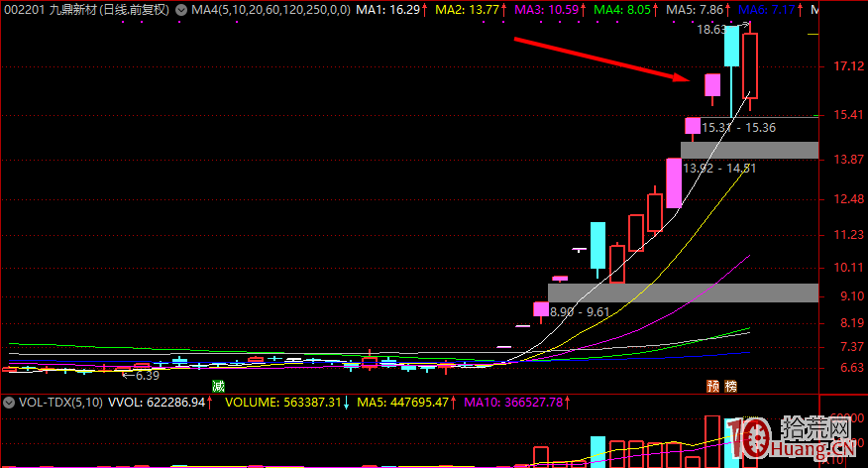Select the lower gray gap band near 9.10

pos(683,292)
